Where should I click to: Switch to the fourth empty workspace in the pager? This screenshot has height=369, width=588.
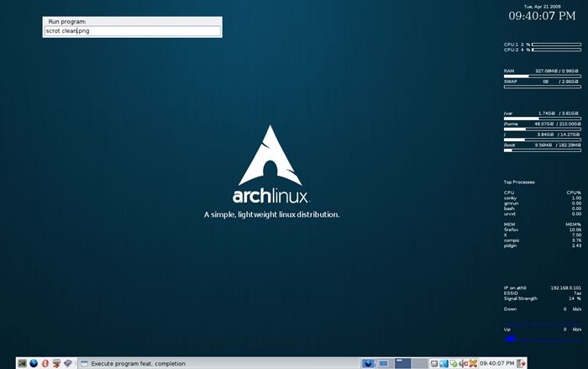click(x=420, y=363)
